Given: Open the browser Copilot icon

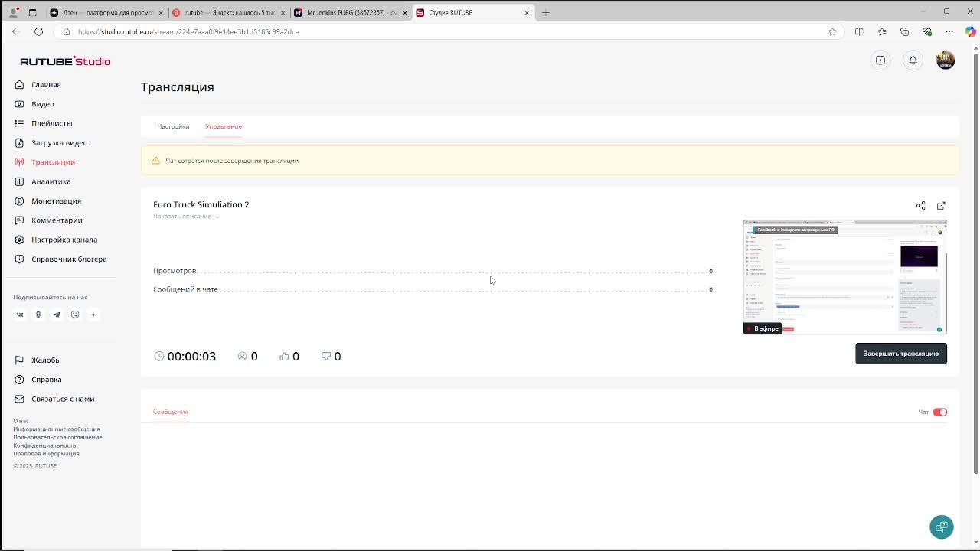Looking at the screenshot, I should 970,31.
